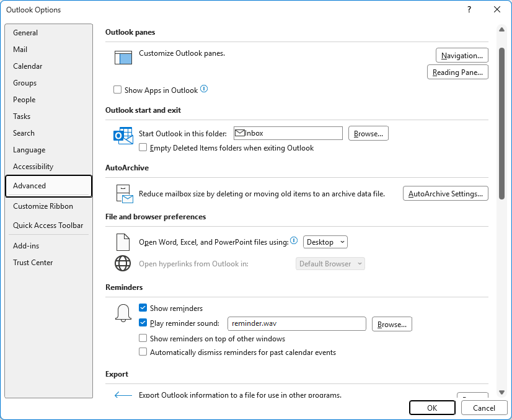Click the scrollbar up arrow
512x420 pixels.
pos(501,29)
